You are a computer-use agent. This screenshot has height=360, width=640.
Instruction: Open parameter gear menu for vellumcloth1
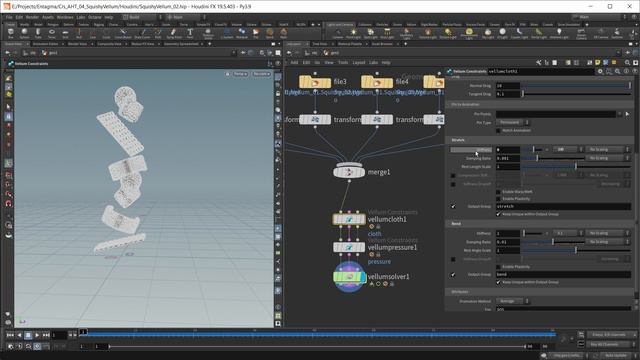pyautogui.click(x=600, y=71)
